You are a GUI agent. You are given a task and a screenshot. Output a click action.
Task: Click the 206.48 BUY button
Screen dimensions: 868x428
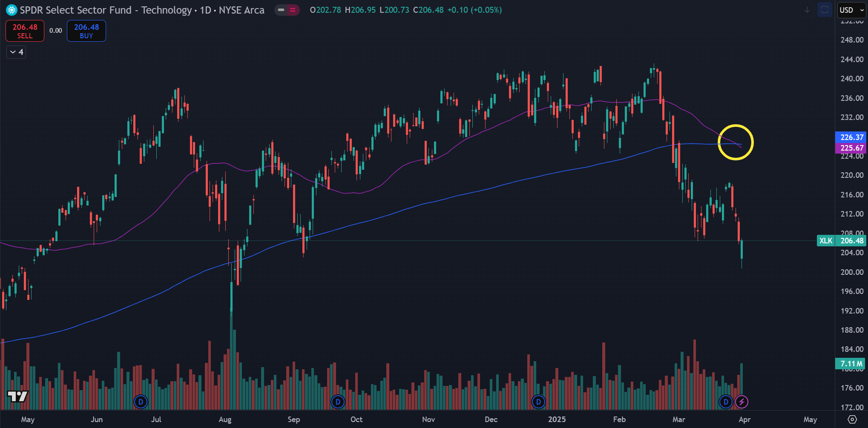pyautogui.click(x=86, y=31)
